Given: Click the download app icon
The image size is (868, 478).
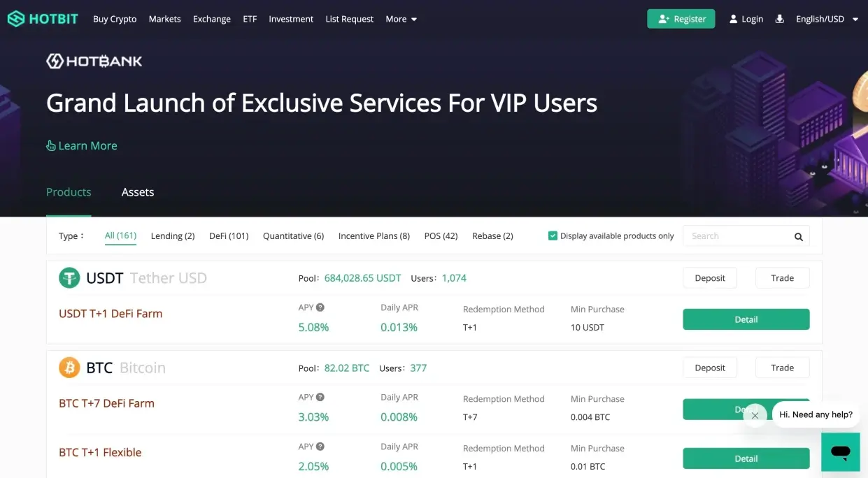Looking at the screenshot, I should click(x=780, y=19).
